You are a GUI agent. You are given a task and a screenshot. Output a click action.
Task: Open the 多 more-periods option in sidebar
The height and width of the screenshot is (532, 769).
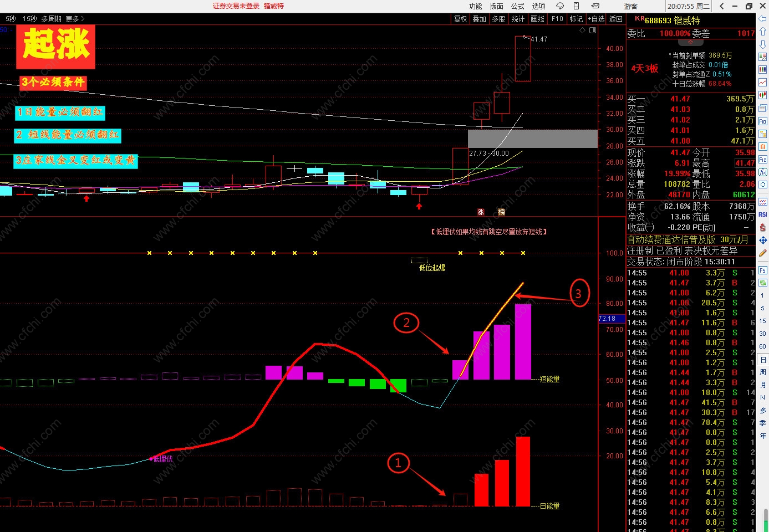[x=763, y=410]
